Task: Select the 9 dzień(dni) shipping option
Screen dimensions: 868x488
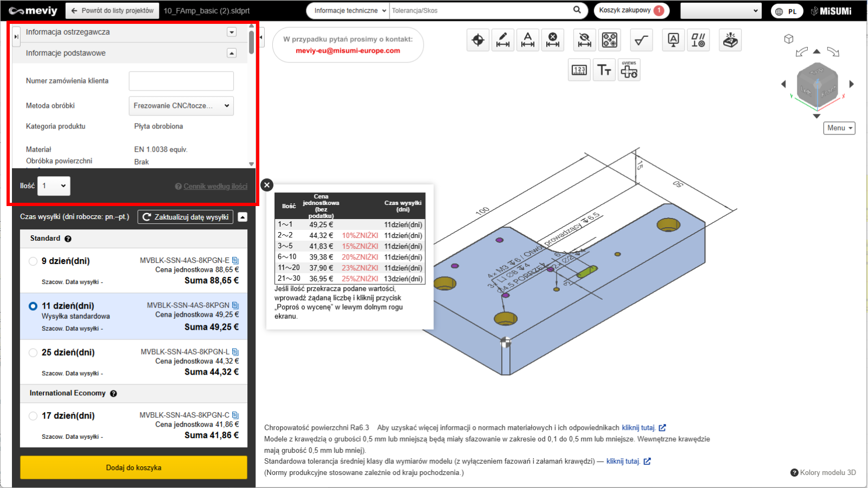Action: (x=33, y=261)
